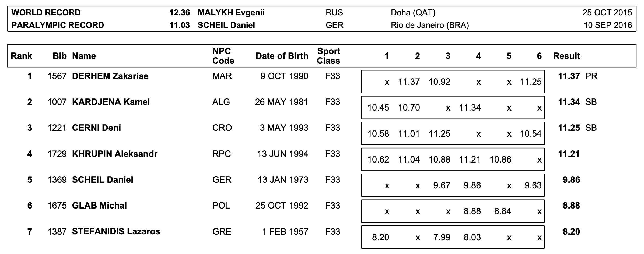
Task: Select KARDJENA Kamel's name
Action: 111,102
